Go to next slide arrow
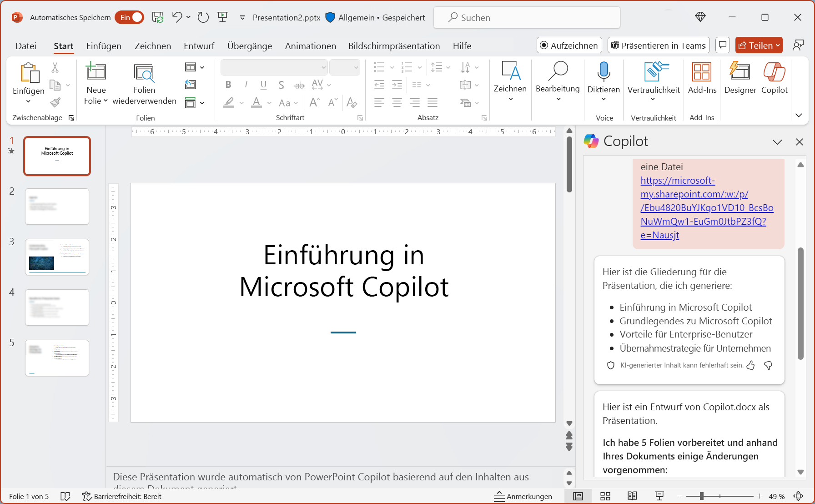The image size is (815, 504). 569,447
